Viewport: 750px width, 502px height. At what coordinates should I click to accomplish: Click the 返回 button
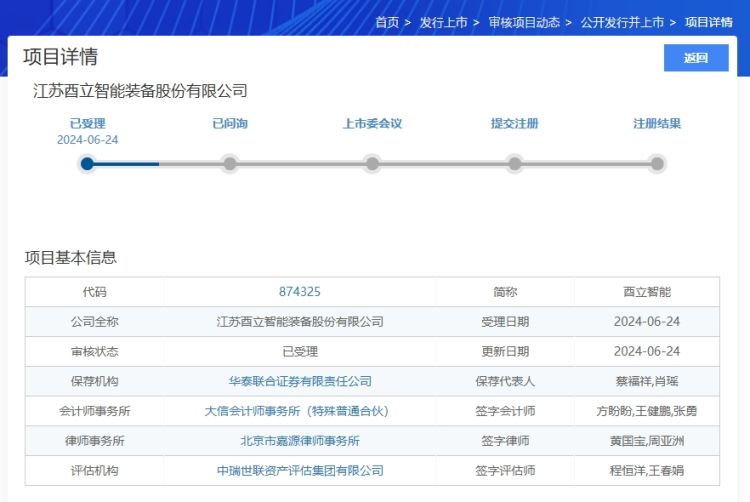(696, 58)
